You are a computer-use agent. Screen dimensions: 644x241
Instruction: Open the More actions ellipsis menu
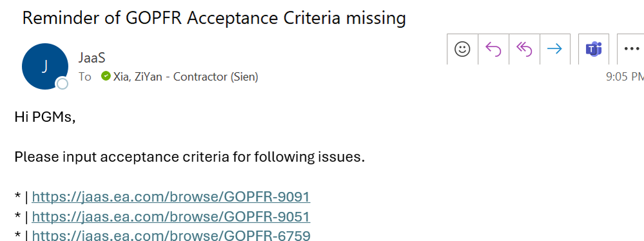pos(631,49)
